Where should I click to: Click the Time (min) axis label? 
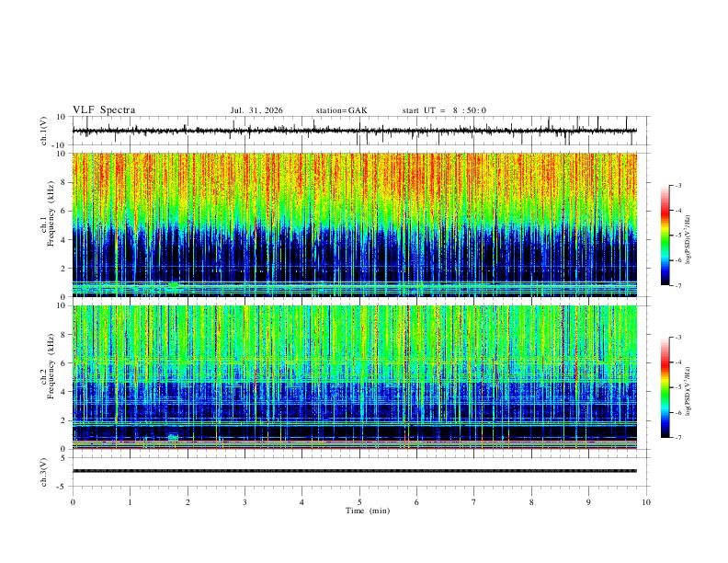[x=368, y=511]
